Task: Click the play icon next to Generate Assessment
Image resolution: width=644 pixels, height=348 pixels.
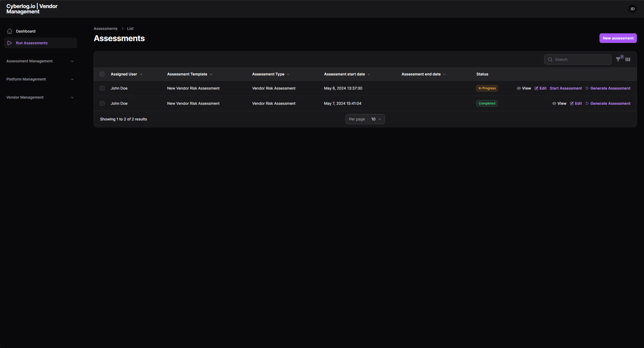Action: [587, 88]
